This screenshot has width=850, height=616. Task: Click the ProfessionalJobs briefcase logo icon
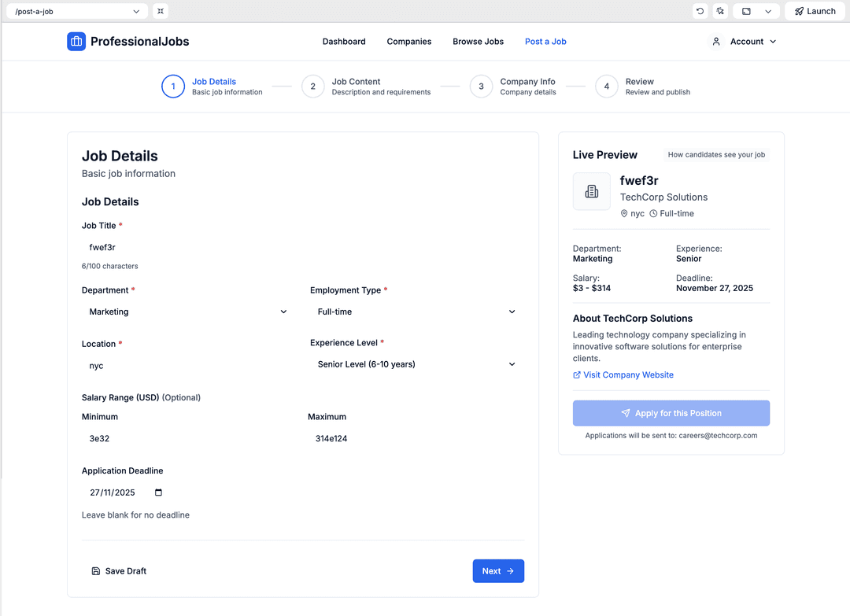click(x=76, y=42)
